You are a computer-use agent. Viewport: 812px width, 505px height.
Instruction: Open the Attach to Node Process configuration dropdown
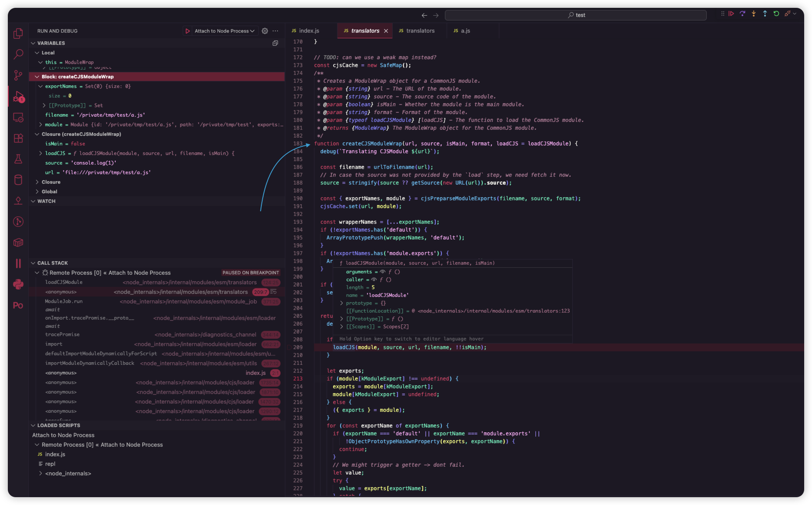pyautogui.click(x=224, y=31)
